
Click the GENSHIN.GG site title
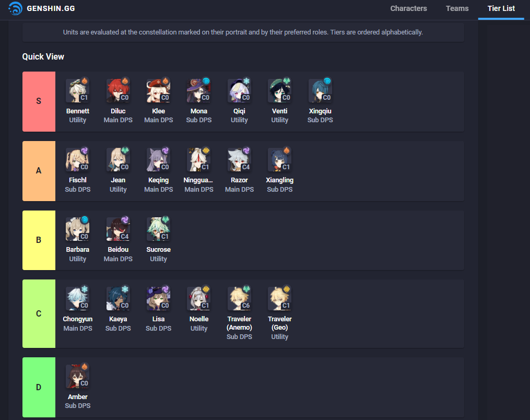pos(51,8)
